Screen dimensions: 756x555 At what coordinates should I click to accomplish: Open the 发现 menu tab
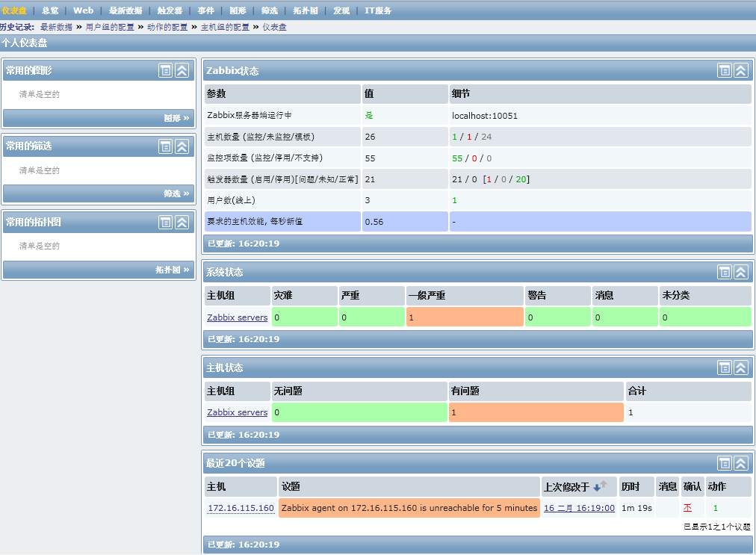click(341, 10)
